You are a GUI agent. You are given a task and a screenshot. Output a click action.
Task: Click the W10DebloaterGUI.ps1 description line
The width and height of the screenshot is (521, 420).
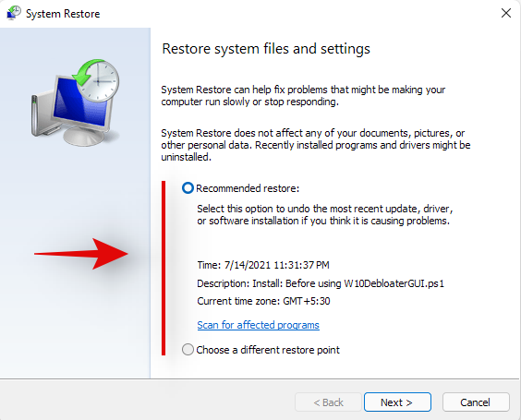pos(321,283)
